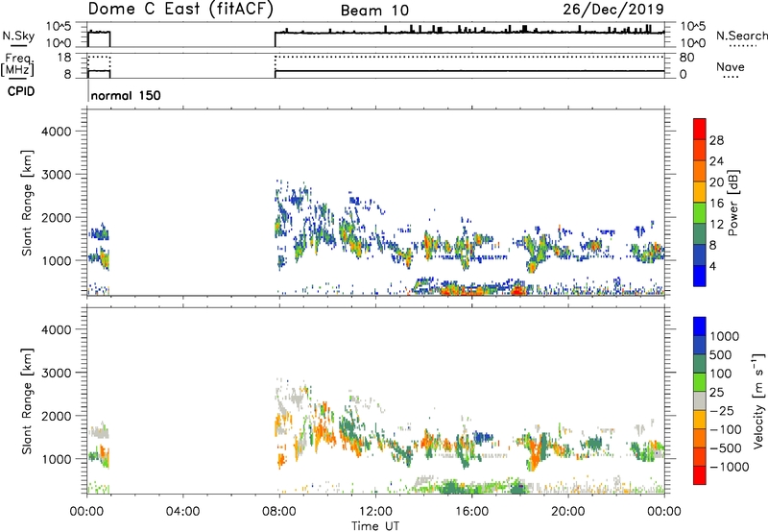Click the power colorbar tick value 16
Viewport: 768px width, 532px height.
[716, 204]
